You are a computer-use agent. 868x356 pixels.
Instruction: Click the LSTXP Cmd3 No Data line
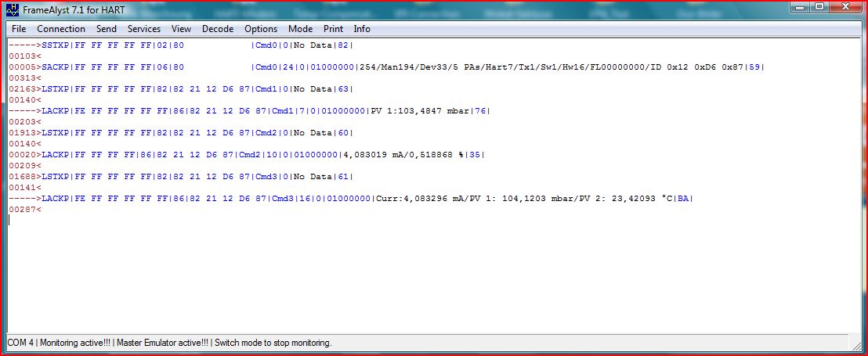point(181,177)
